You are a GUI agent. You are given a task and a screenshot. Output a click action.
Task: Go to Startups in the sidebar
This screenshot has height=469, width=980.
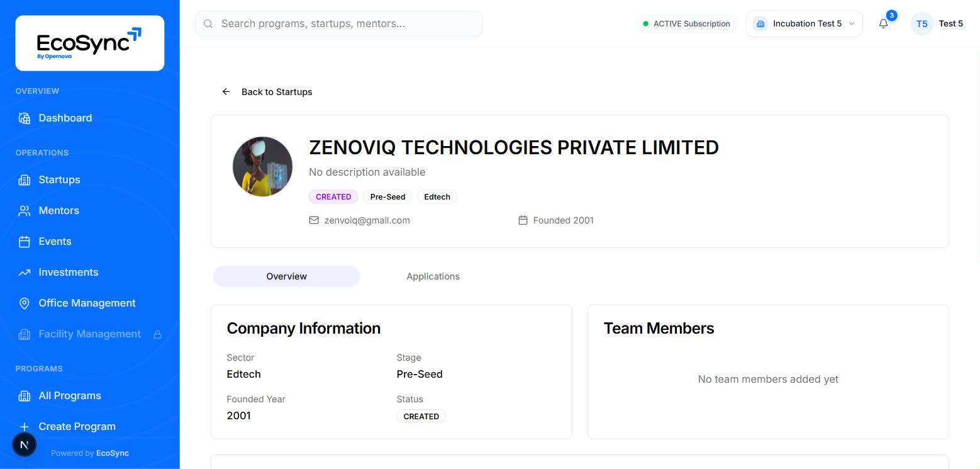coord(90,180)
